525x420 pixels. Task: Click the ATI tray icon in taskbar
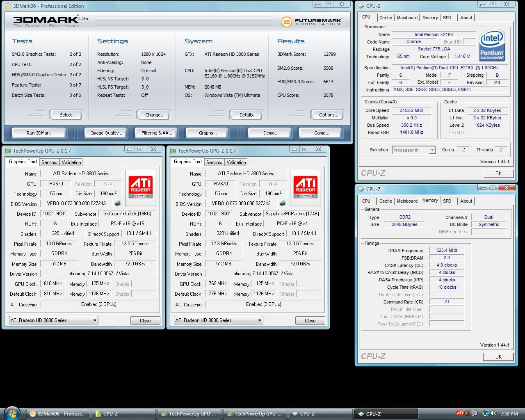coord(460,413)
